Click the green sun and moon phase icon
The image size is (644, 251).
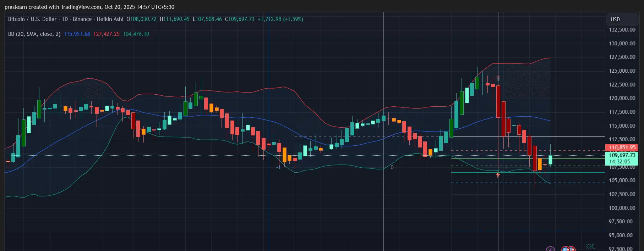590,246
